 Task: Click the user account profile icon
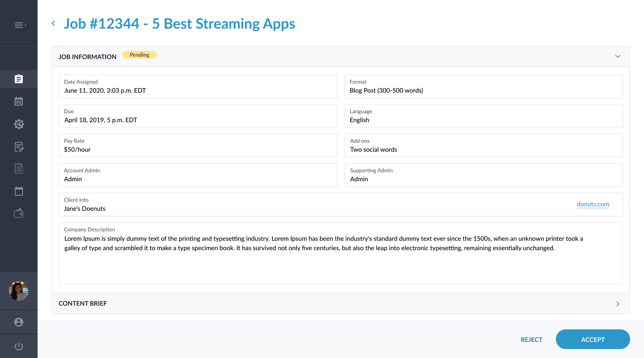19,322
